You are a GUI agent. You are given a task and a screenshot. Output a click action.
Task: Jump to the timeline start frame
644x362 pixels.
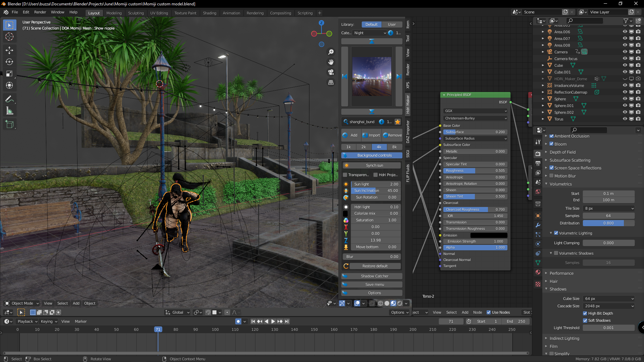[x=253, y=321]
